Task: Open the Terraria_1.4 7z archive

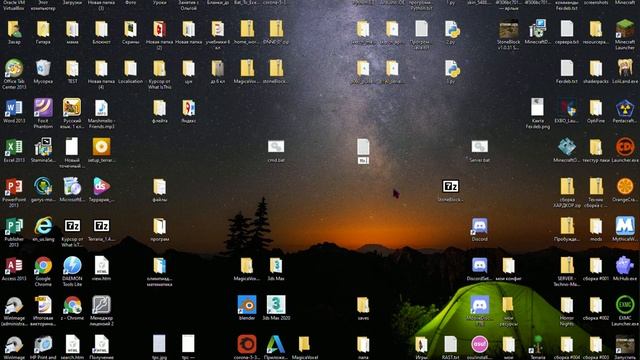Action: coord(101,227)
